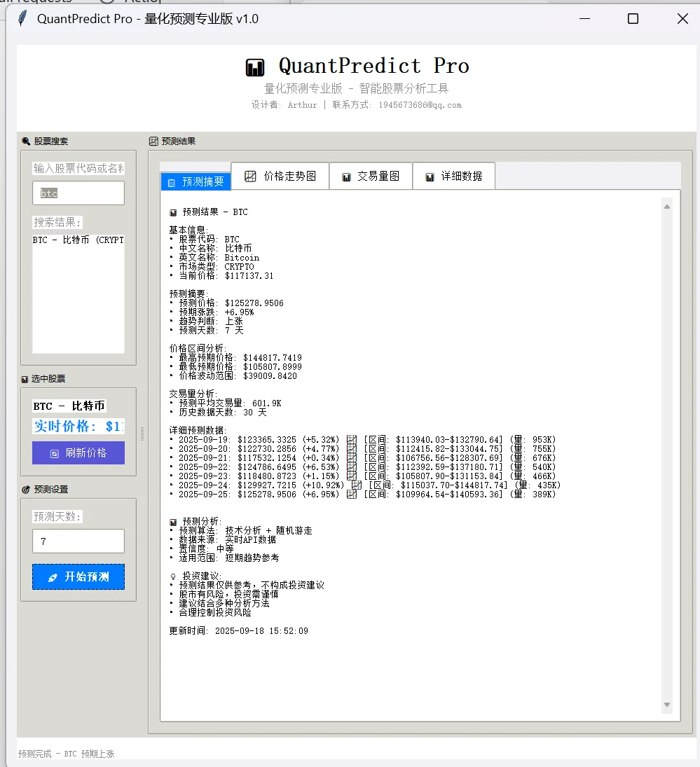Click the bar chart logo beside QuantPredict Pro
Screen dimensions: 700x767
[x=255, y=67]
